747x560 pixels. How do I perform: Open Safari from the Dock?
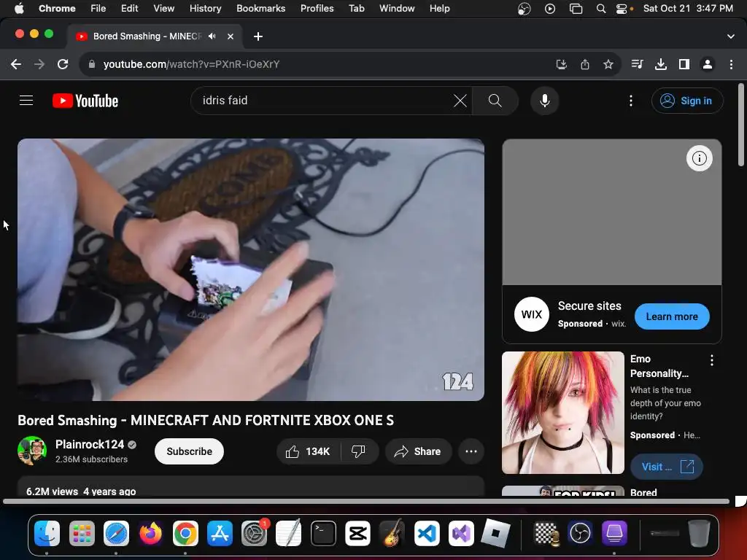pos(116,533)
